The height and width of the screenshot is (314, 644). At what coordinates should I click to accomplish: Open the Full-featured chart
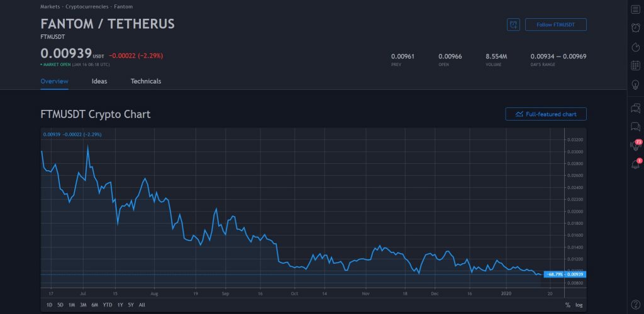pyautogui.click(x=546, y=114)
